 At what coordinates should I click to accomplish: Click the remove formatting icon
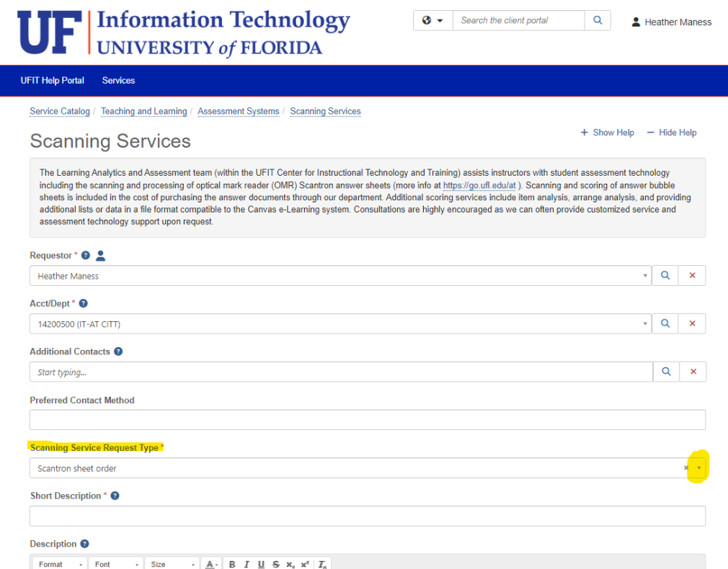322,565
